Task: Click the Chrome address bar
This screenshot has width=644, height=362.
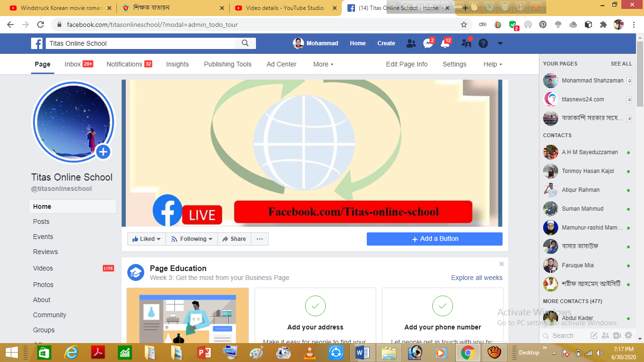Action: (x=262, y=25)
